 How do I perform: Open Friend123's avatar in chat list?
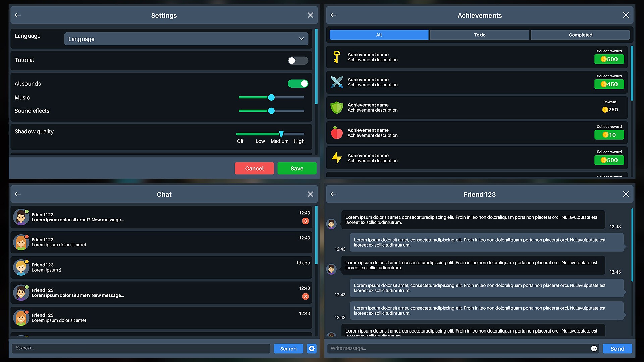coord(21,217)
